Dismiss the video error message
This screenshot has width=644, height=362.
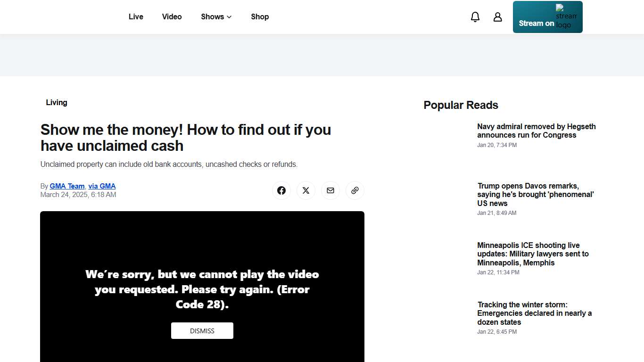[202, 331]
